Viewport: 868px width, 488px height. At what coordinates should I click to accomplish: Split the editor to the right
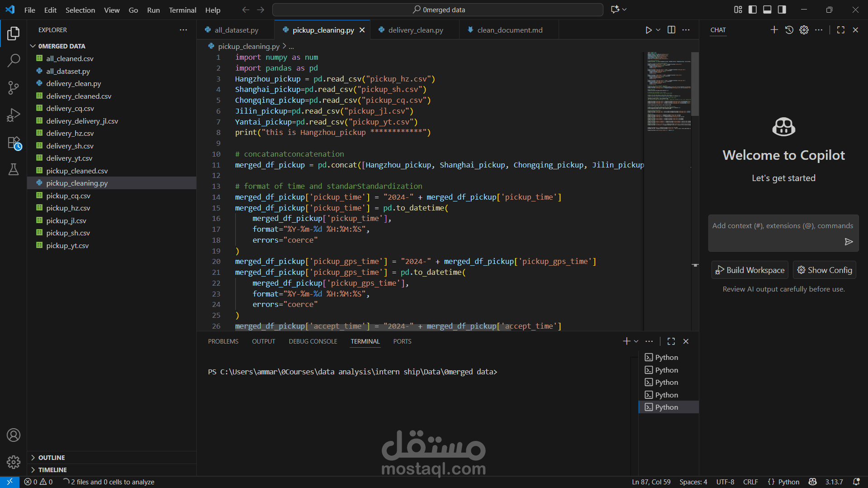pyautogui.click(x=671, y=30)
